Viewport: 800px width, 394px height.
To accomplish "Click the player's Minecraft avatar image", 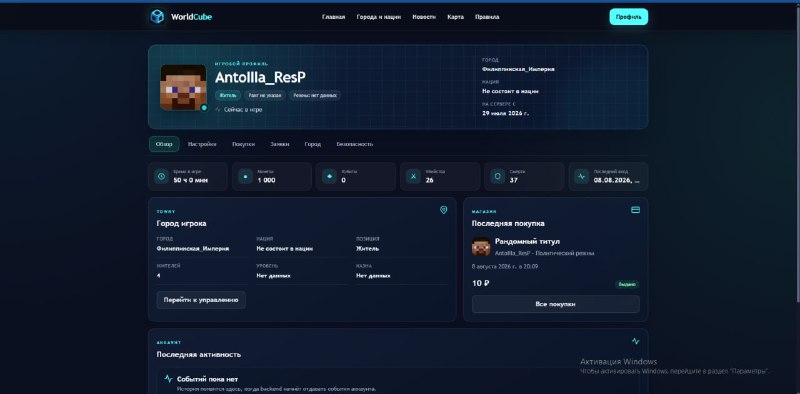I will click(183, 87).
